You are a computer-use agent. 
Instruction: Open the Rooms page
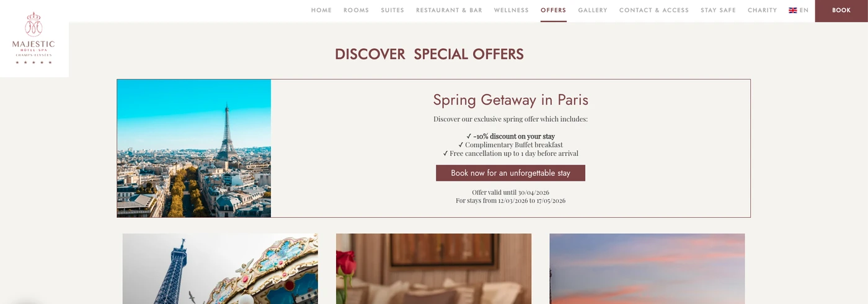click(356, 11)
